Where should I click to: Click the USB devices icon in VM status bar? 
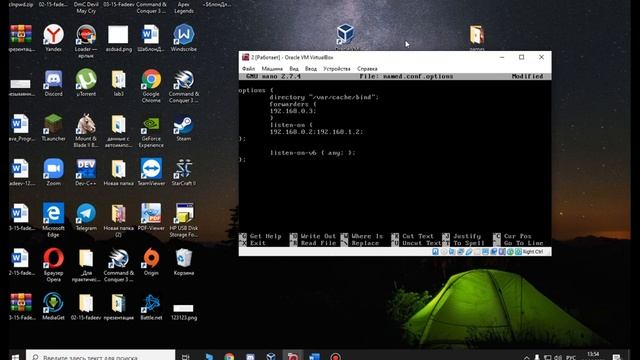click(469, 252)
